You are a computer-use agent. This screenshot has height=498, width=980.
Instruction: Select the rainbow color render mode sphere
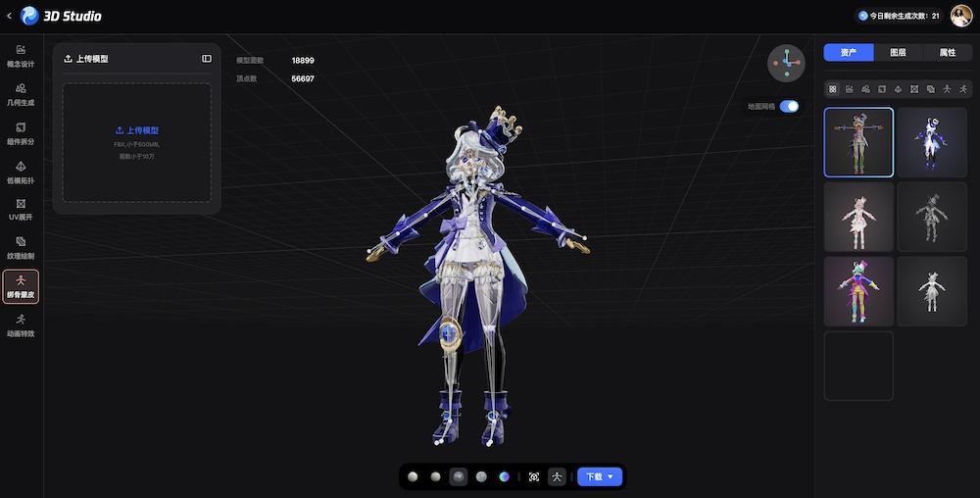click(504, 476)
